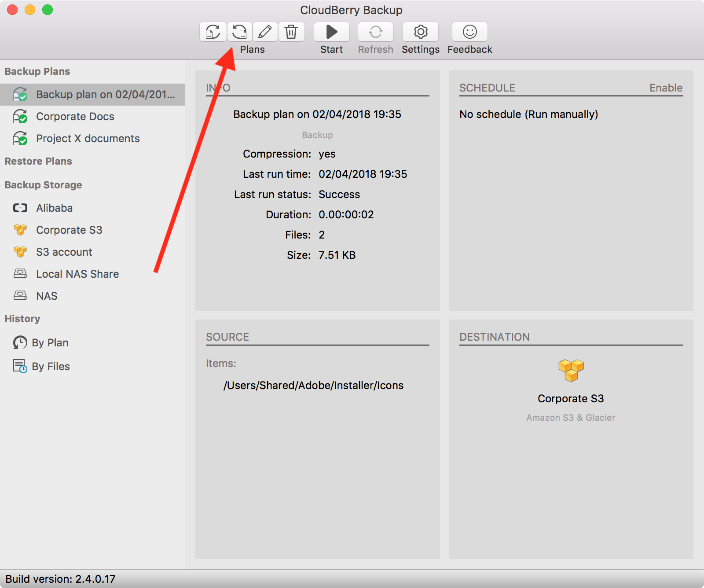Click the Last run time value
The width and height of the screenshot is (704, 588).
pos(363,174)
